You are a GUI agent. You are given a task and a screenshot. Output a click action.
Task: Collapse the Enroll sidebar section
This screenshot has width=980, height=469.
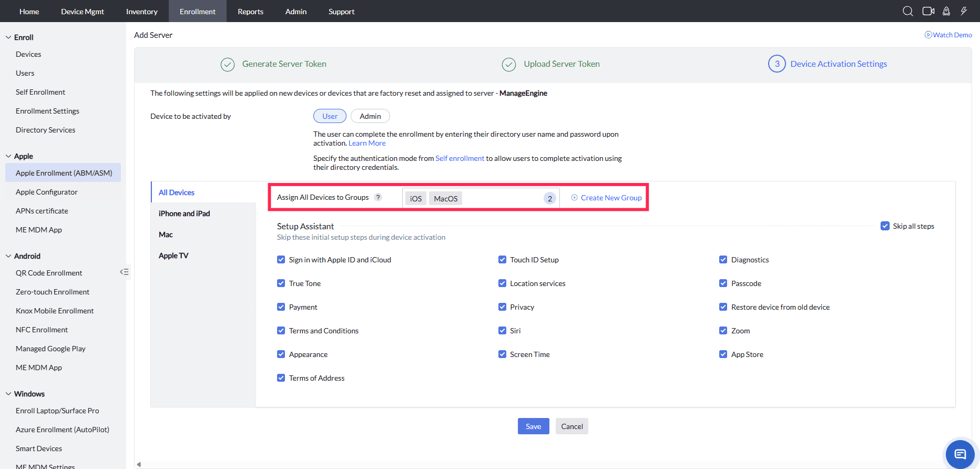8,37
